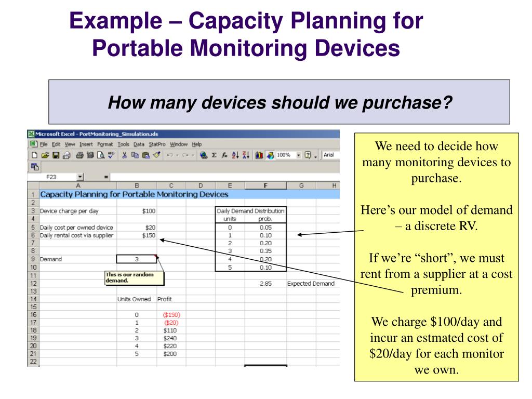
Task: Open the zoom 100% dropdown arrow
Action: pos(299,155)
